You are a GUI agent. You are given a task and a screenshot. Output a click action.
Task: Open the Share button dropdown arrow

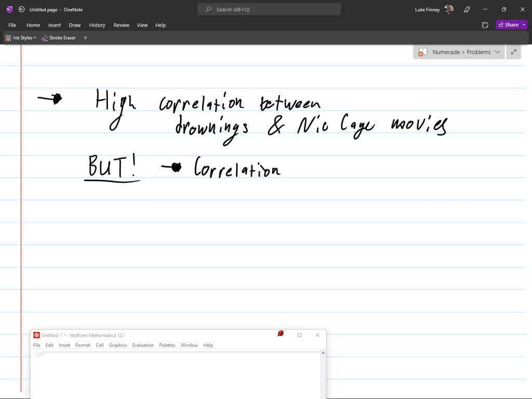(x=524, y=25)
